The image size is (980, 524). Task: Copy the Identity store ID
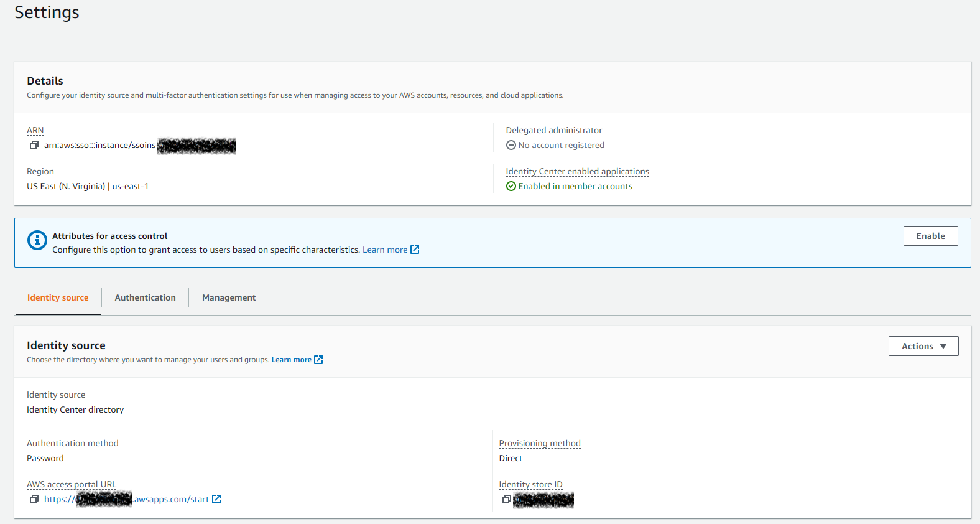click(507, 499)
